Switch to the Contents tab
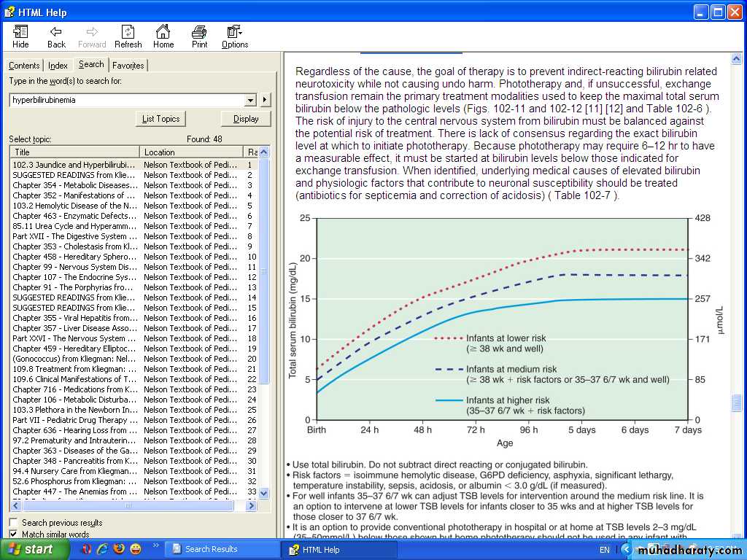The image size is (747, 560). click(24, 66)
